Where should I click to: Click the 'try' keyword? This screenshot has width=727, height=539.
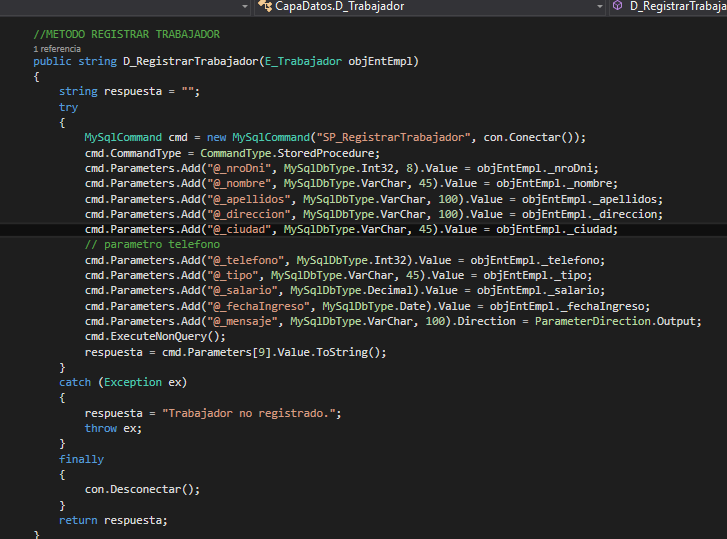point(68,107)
